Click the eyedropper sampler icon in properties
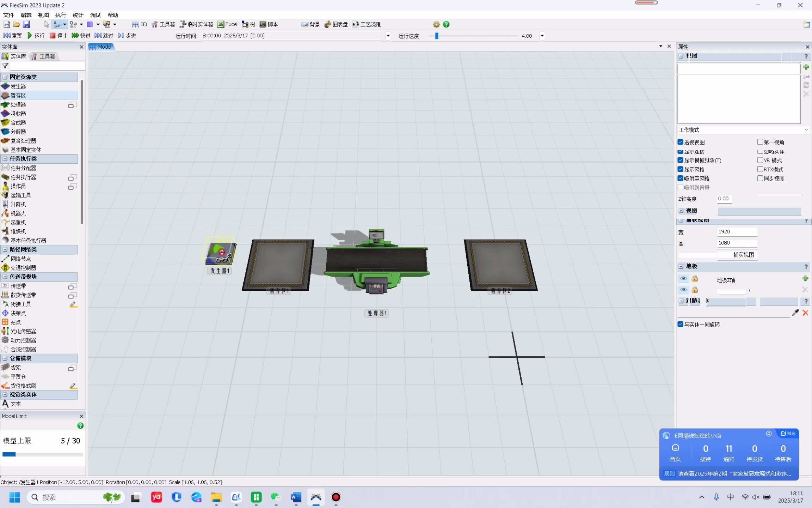Viewport: 812px width, 508px height. pyautogui.click(x=795, y=313)
